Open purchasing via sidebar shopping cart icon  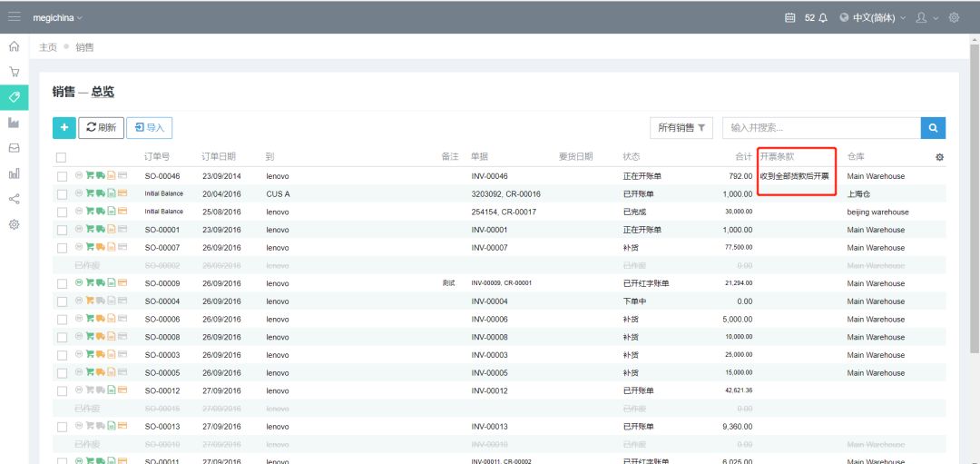14,72
